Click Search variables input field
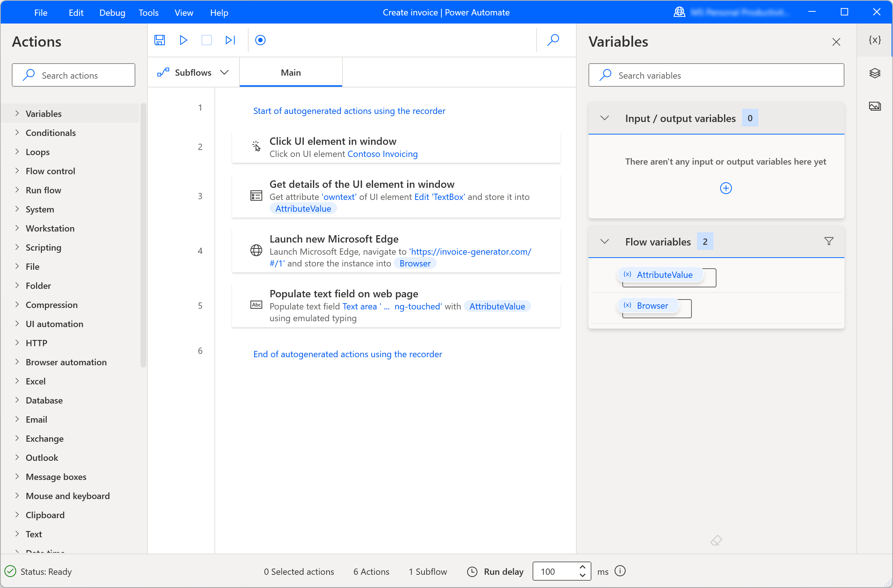The height and width of the screenshot is (588, 893). click(x=716, y=75)
